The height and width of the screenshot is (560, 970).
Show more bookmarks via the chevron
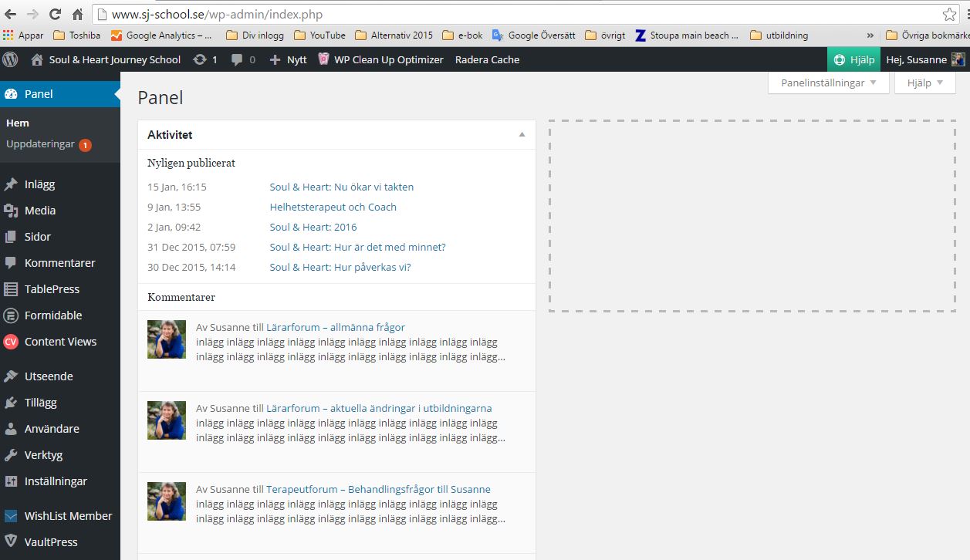pos(870,35)
